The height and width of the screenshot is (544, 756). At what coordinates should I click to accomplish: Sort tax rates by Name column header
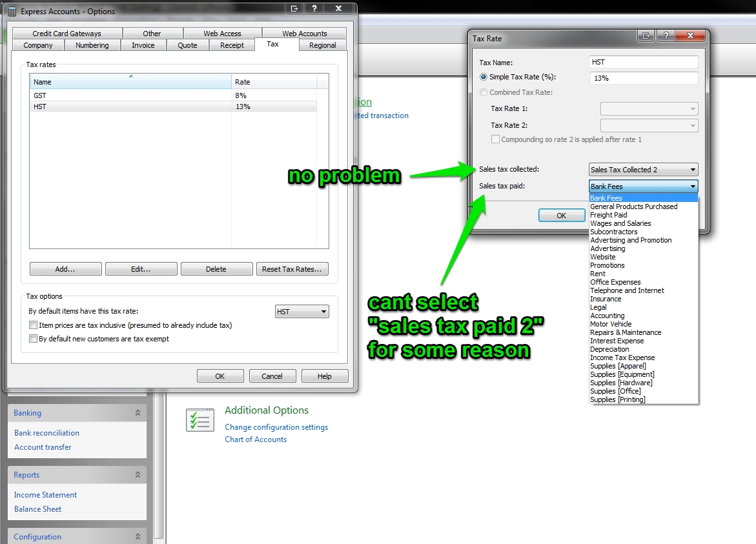[130, 82]
